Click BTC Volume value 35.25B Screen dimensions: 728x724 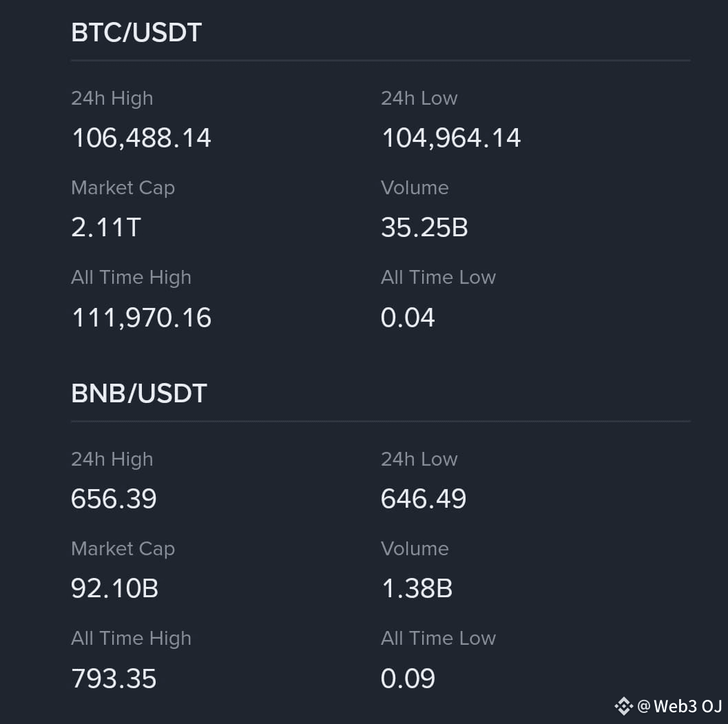click(x=424, y=227)
